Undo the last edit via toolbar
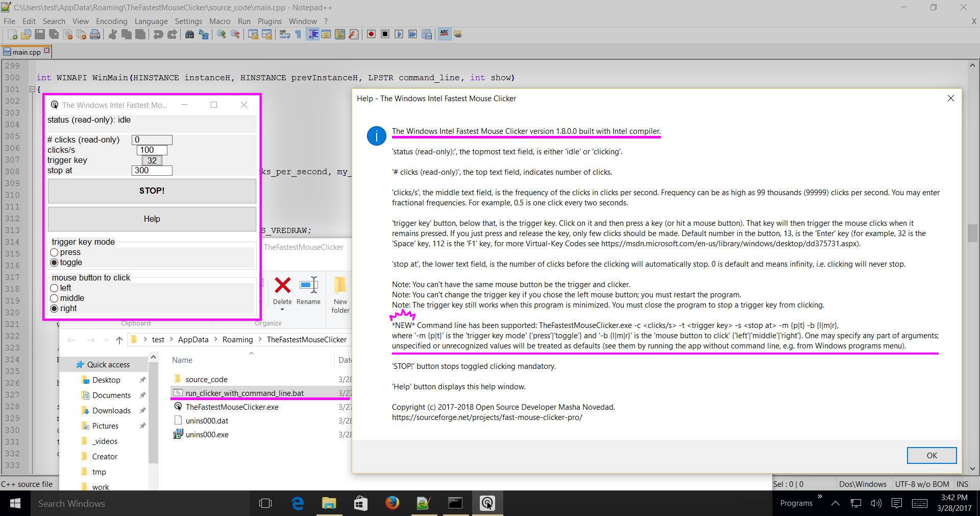The height and width of the screenshot is (516, 980). (158, 34)
